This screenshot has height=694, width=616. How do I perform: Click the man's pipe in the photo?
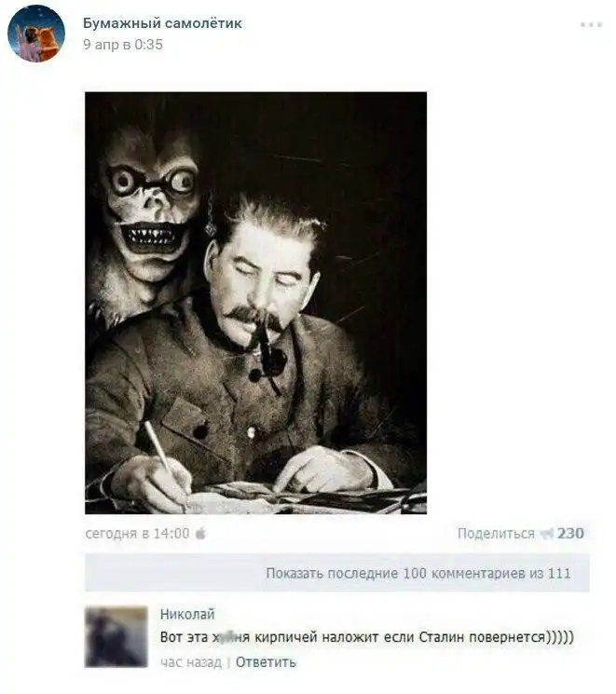267,354
